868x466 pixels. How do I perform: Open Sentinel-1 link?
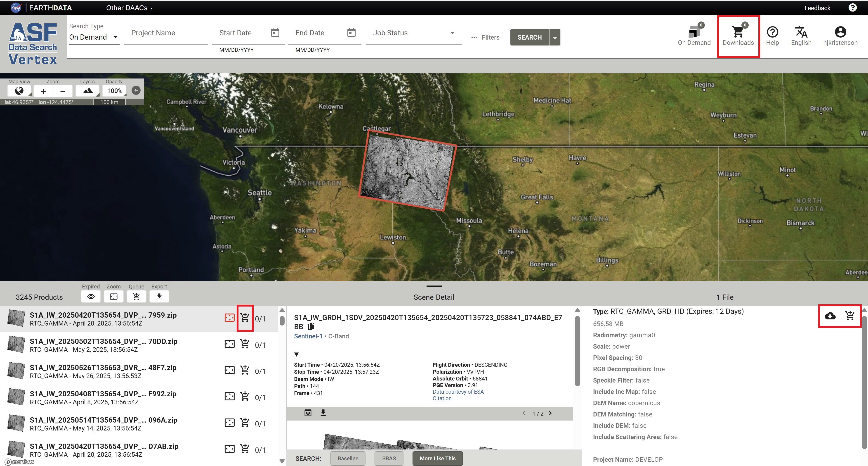pyautogui.click(x=308, y=336)
